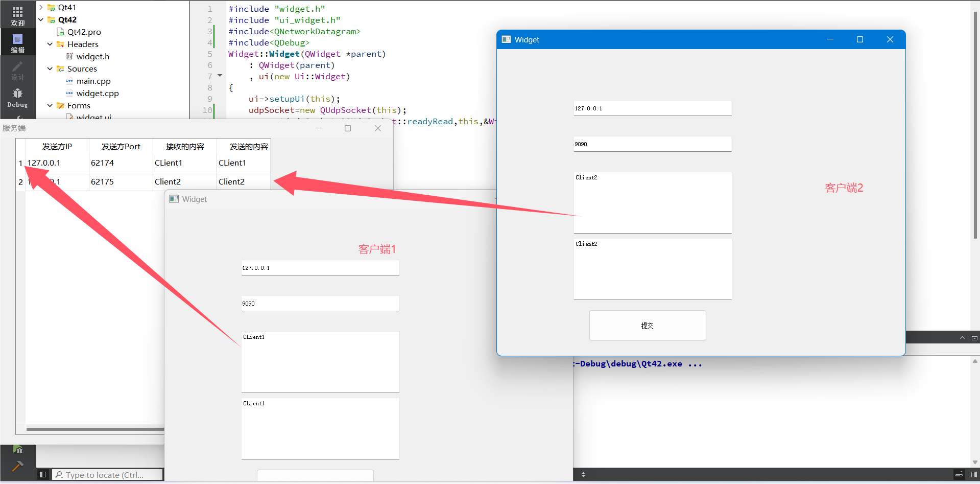Expand the Qt41 project node
The width and height of the screenshot is (980, 484).
pos(41,7)
